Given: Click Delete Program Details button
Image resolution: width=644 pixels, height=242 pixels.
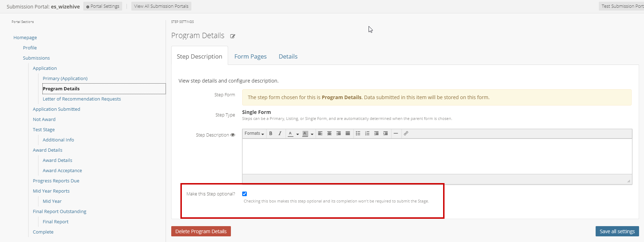Looking at the screenshot, I should tap(201, 231).
